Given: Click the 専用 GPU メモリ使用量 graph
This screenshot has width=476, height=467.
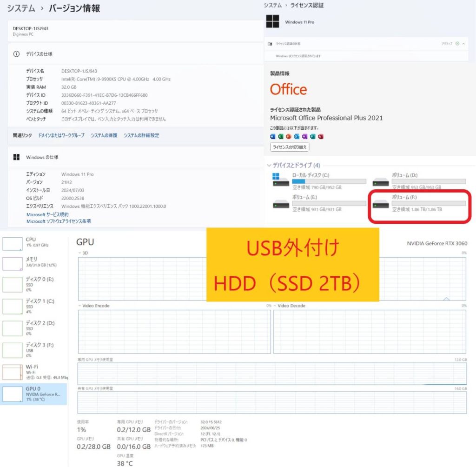Looking at the screenshot, I should pos(272,374).
